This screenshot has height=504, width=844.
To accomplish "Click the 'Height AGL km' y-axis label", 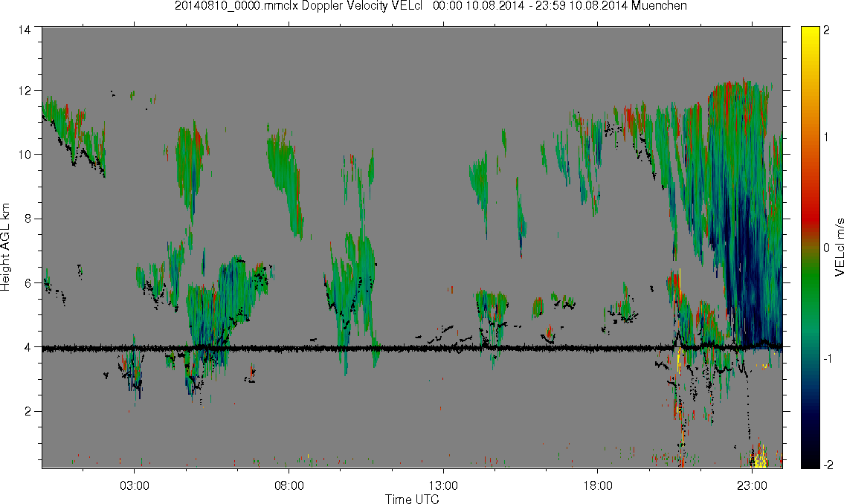I will [5, 248].
